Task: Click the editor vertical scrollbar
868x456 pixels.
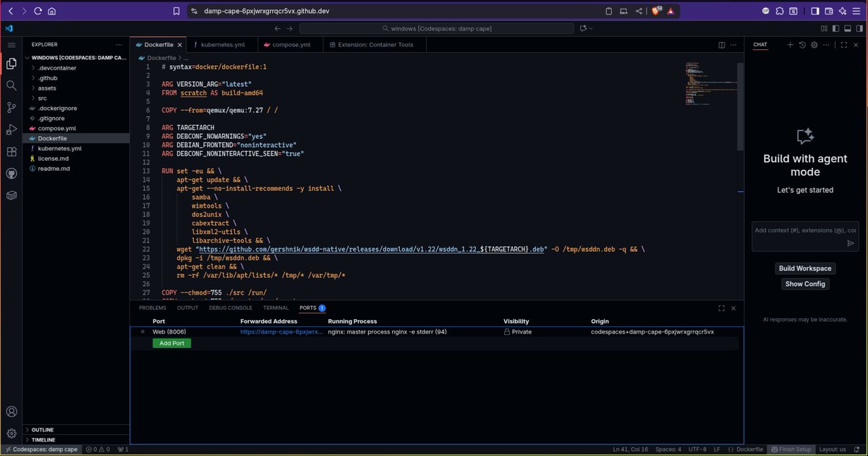Action: coord(740,106)
